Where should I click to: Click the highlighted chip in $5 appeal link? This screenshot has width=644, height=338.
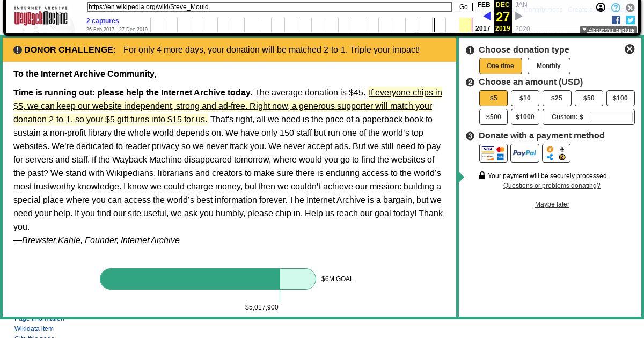pos(228,106)
